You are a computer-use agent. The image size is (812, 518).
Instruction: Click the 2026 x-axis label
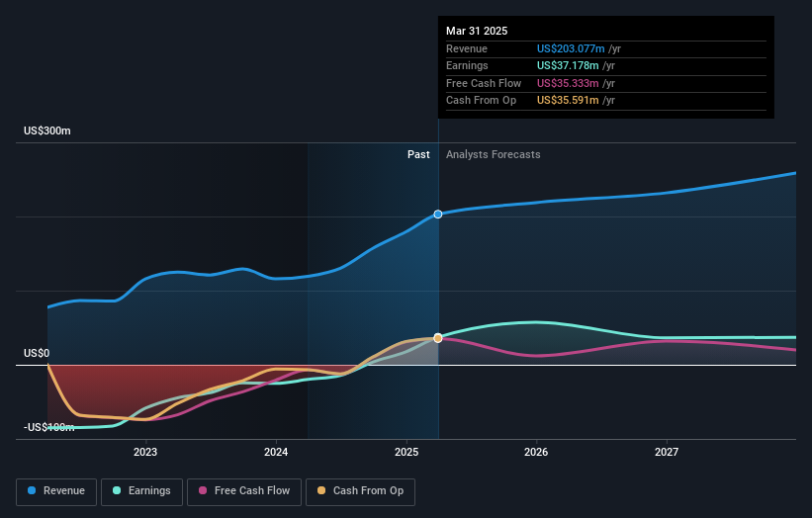pyautogui.click(x=536, y=452)
